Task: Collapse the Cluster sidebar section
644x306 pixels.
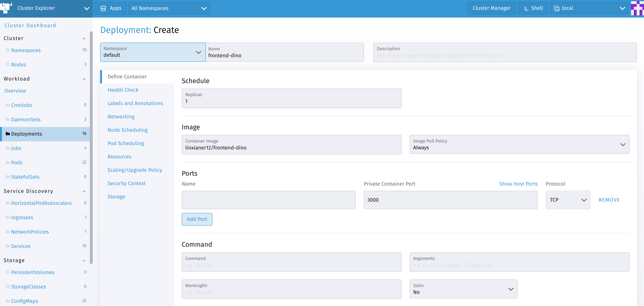Action: 84,39
